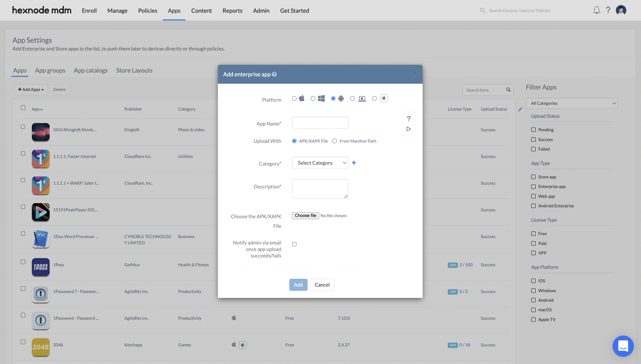This screenshot has width=641, height=364.
Task: Open the App catalogs tab
Action: coord(91,71)
